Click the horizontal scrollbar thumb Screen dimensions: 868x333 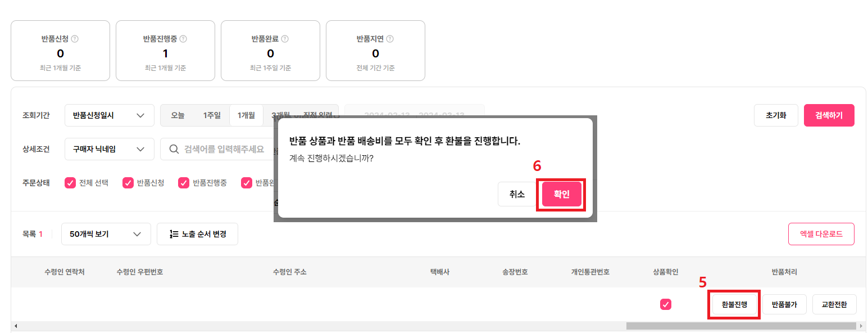[x=742, y=326]
